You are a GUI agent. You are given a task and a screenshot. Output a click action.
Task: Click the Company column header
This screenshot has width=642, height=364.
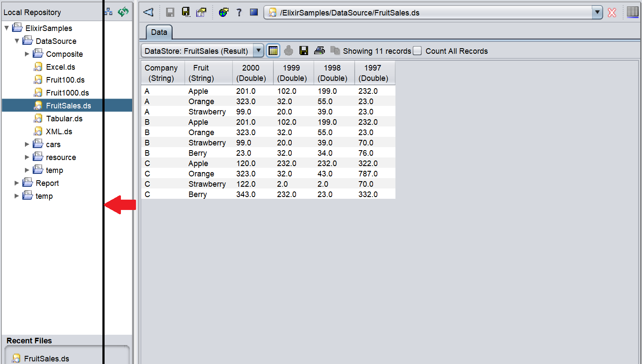[x=161, y=73]
